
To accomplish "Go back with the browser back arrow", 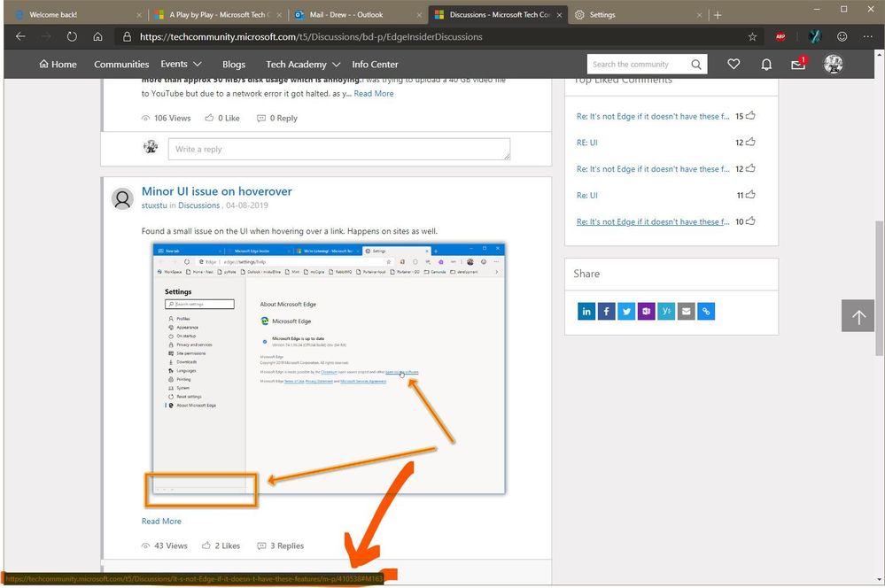I will (x=21, y=36).
